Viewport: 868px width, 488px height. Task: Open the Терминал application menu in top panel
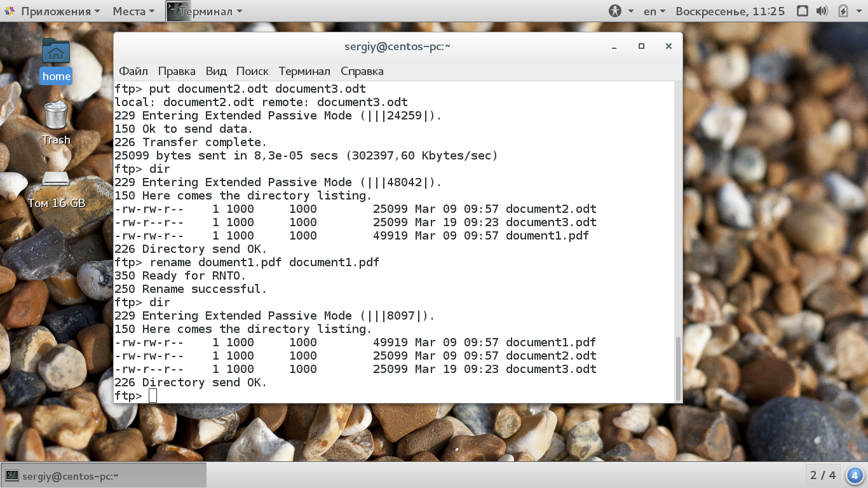(x=205, y=11)
